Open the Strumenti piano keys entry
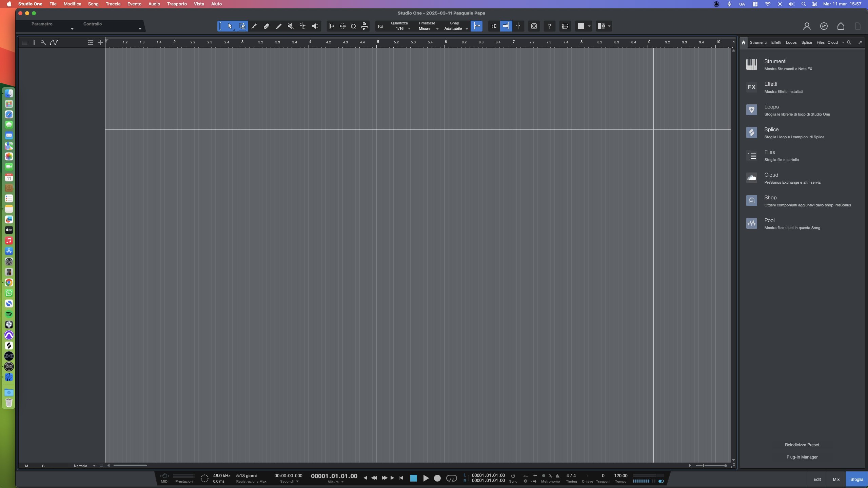 [752, 64]
